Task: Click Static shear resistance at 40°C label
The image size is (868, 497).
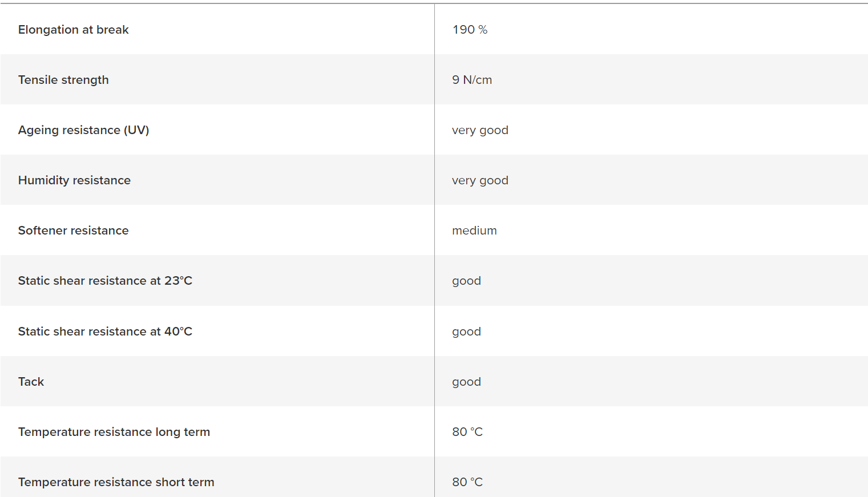Action: tap(105, 332)
